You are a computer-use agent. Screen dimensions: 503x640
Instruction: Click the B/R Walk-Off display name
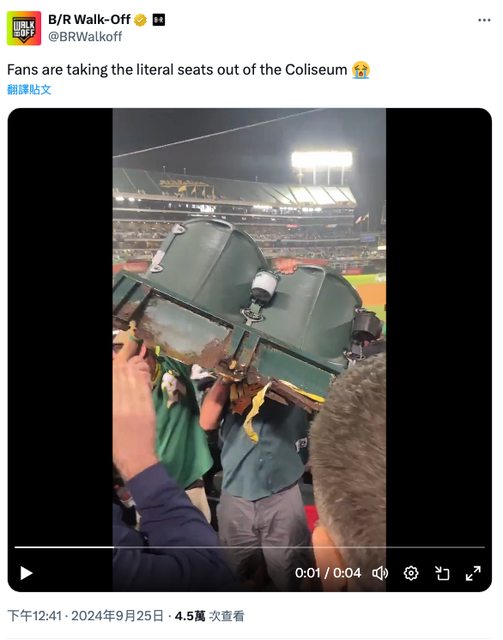(89, 19)
